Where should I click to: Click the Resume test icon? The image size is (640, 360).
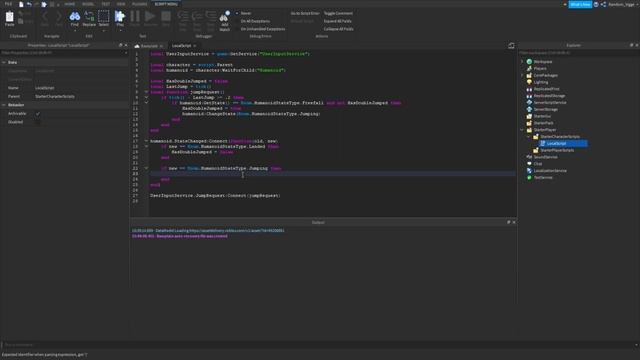150,16
